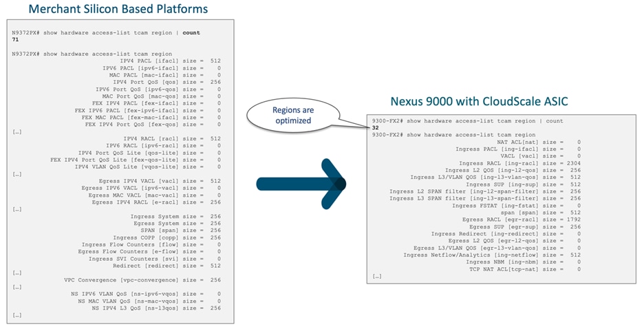Screen dimensions: 644x329
Task: Select the "Ingress Flow Counters [flow]" line
Action: (151, 244)
